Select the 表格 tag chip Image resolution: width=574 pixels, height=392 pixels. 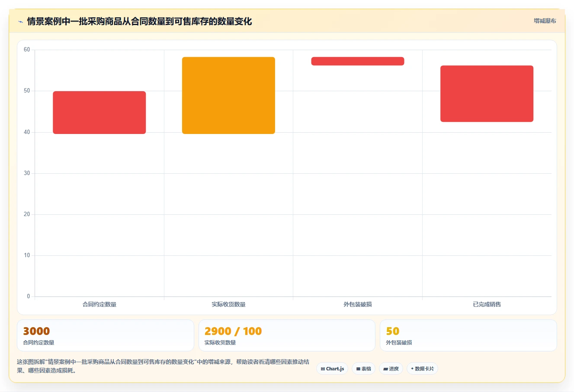coord(363,369)
